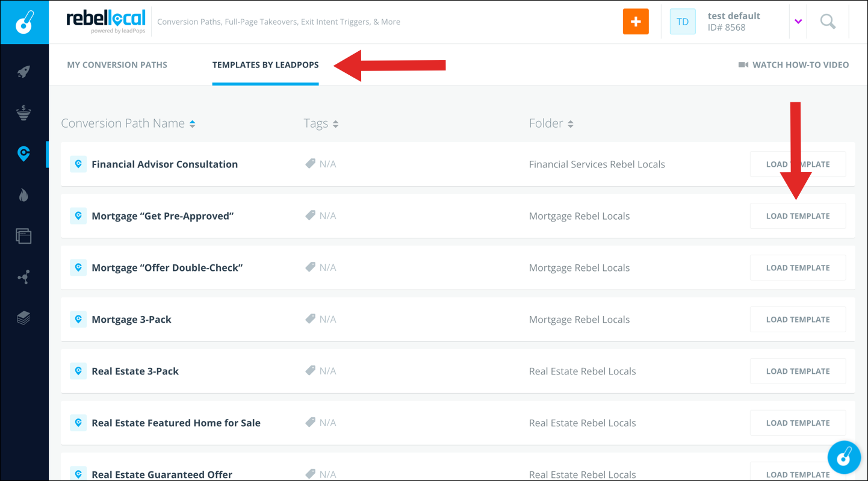Click the icon beside Real Estate 3-Pack
This screenshot has height=481, width=868.
coord(78,371)
